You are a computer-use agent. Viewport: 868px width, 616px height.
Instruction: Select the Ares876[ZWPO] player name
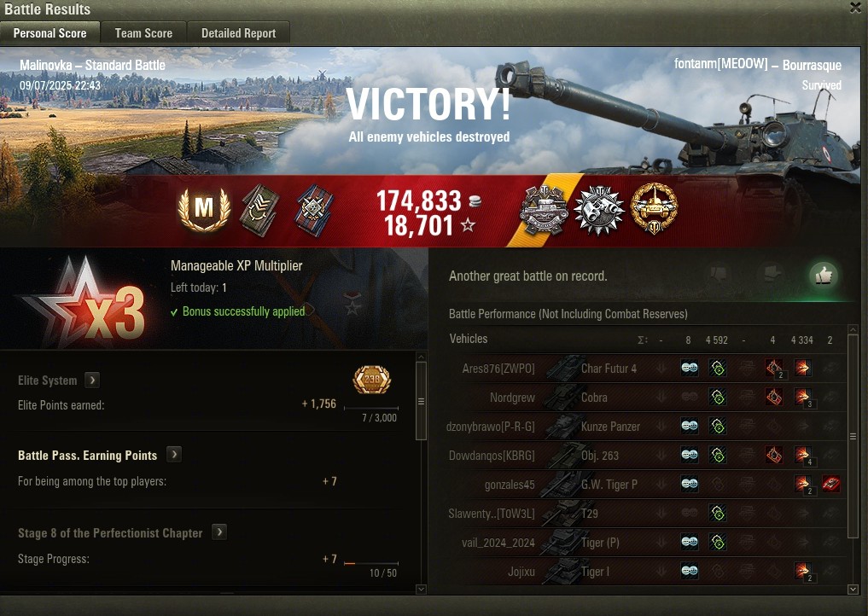pos(498,369)
